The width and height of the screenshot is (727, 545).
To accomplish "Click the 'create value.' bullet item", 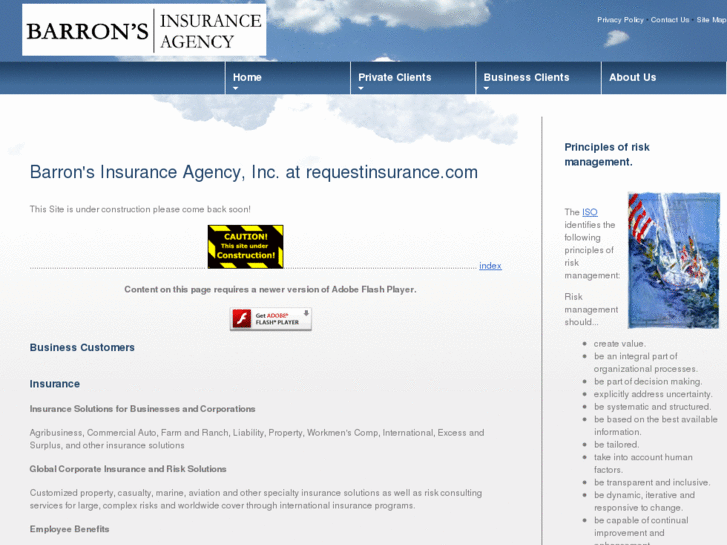I will tap(619, 344).
